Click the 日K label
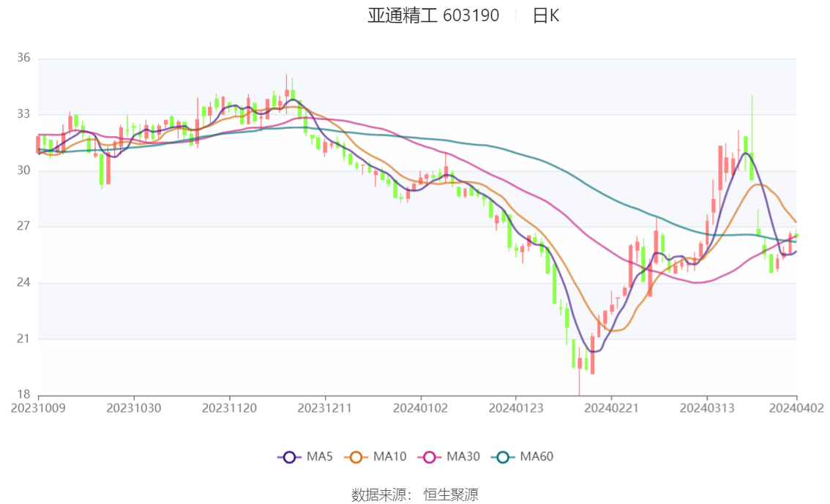830x504 pixels. pyautogui.click(x=546, y=15)
